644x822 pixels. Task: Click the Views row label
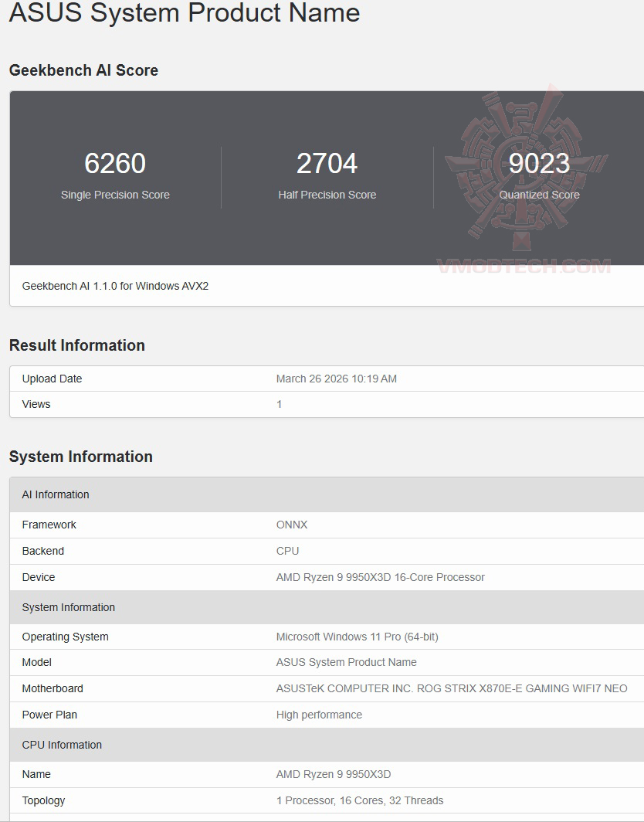(36, 404)
